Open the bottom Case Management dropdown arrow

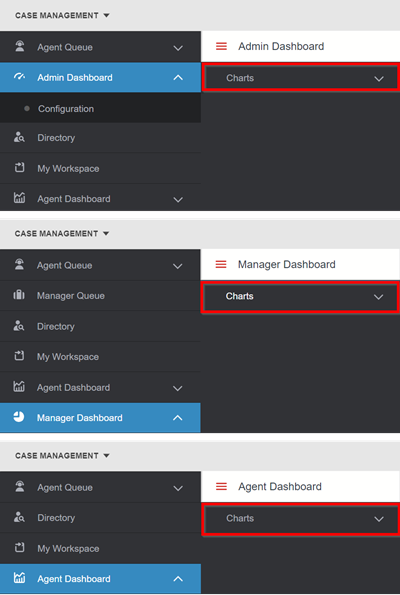point(107,455)
